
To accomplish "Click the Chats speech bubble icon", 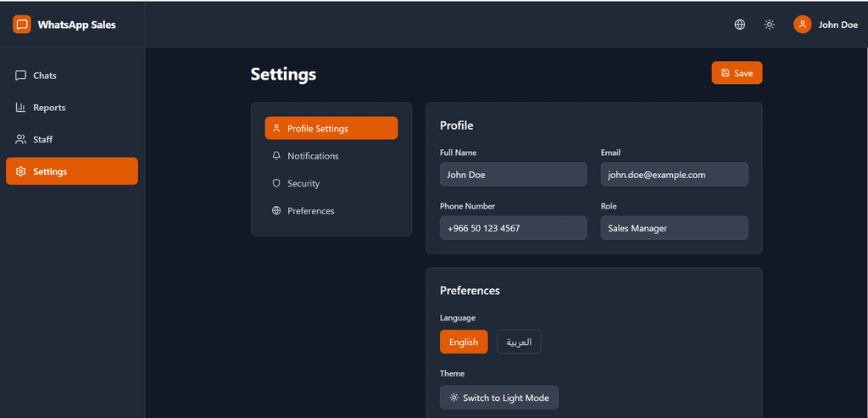I will click(21, 75).
